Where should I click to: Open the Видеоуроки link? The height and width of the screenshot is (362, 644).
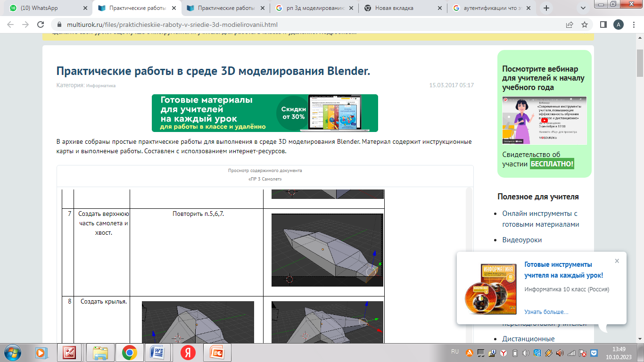[522, 240]
